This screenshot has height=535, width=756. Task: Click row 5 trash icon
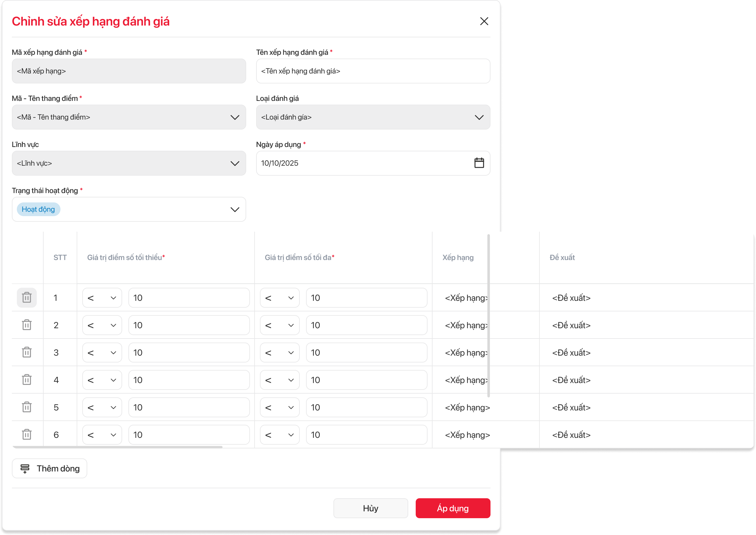(x=27, y=407)
